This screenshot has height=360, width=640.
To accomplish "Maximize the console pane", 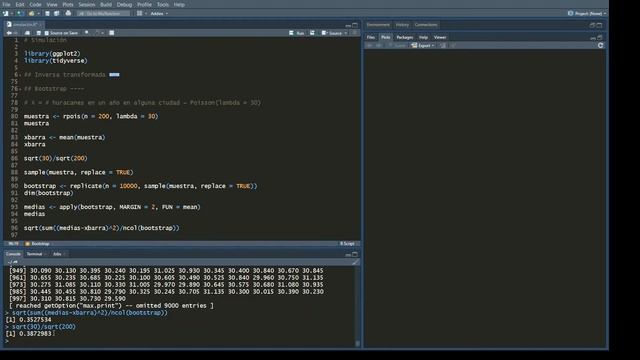I will coord(355,254).
